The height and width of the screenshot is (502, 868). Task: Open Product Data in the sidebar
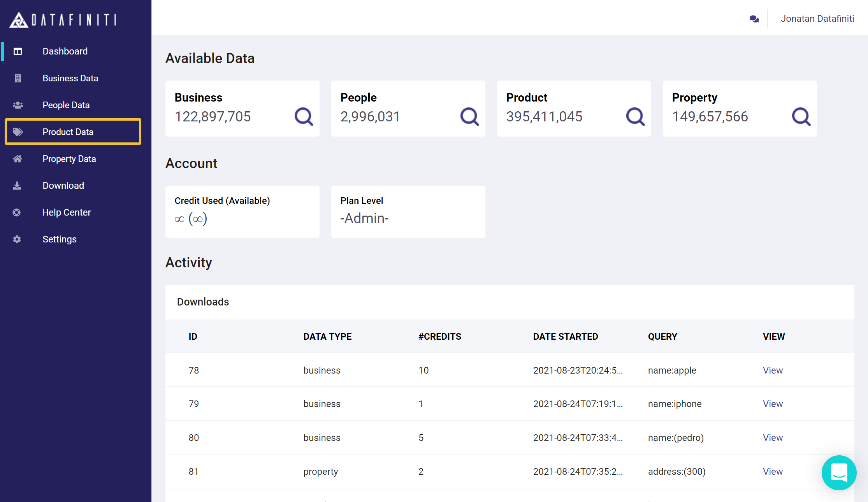pos(68,132)
